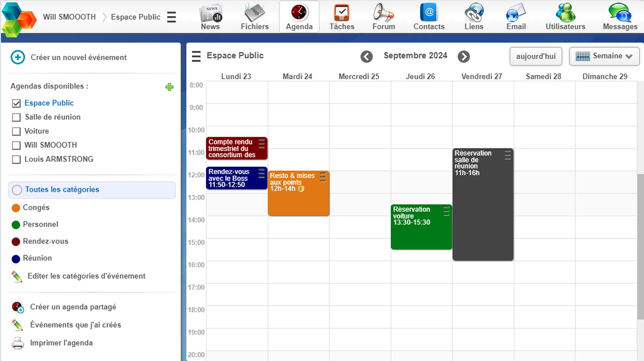Screen dimensions: 644x361
Task: Open the Liens module
Action: click(474, 17)
